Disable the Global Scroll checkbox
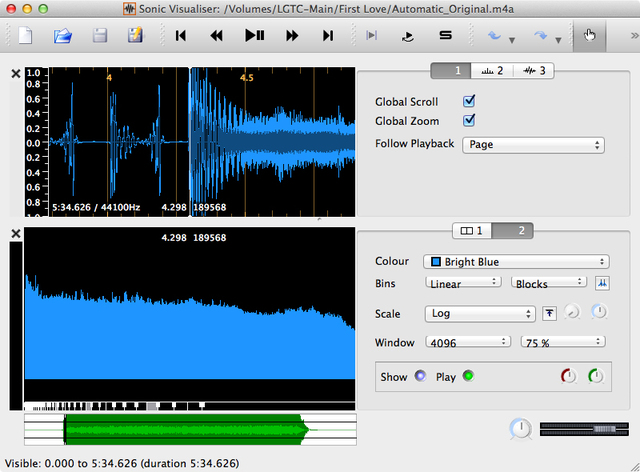Screen dimensions: 640x472 pos(469,102)
